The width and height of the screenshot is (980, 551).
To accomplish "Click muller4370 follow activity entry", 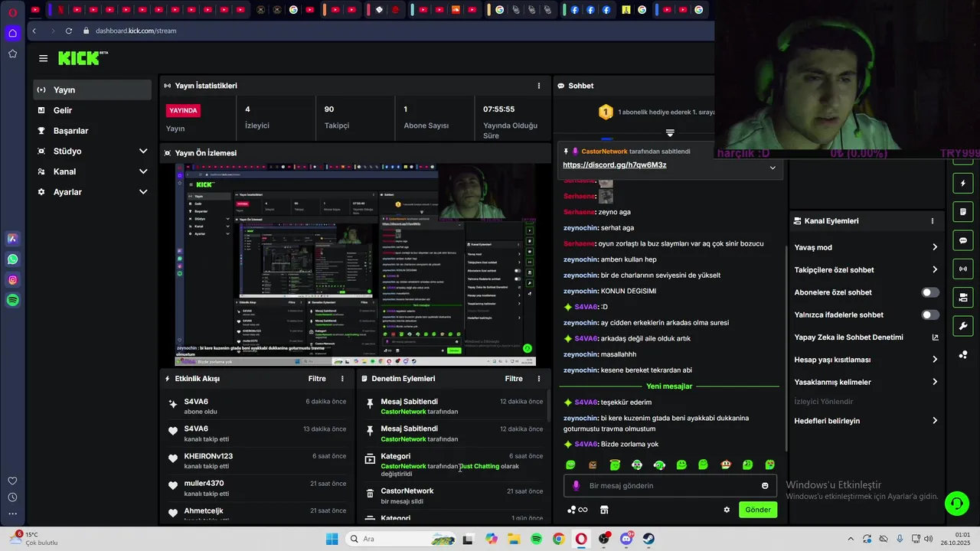I will pyautogui.click(x=256, y=488).
